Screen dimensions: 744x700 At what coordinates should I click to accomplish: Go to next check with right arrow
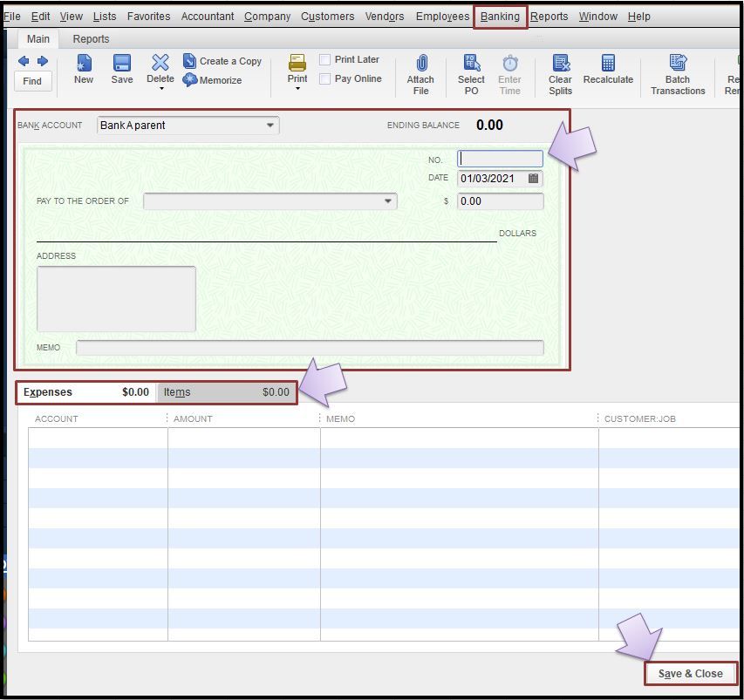42,61
